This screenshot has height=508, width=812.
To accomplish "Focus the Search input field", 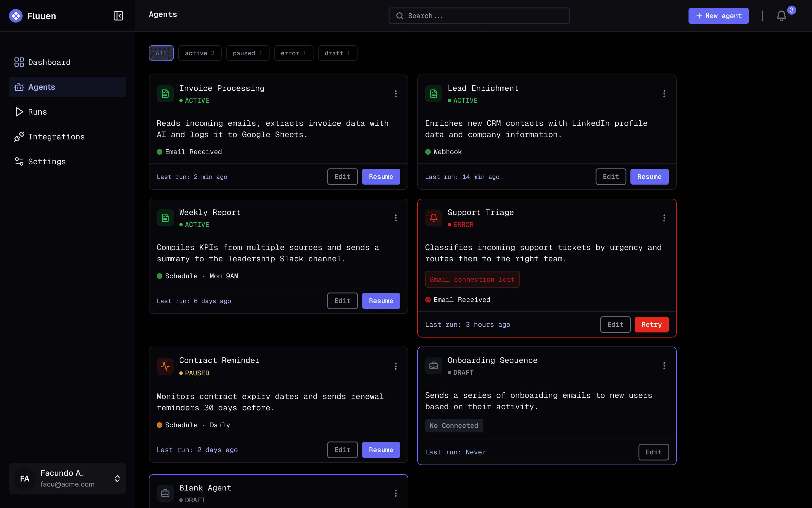I will pyautogui.click(x=479, y=16).
